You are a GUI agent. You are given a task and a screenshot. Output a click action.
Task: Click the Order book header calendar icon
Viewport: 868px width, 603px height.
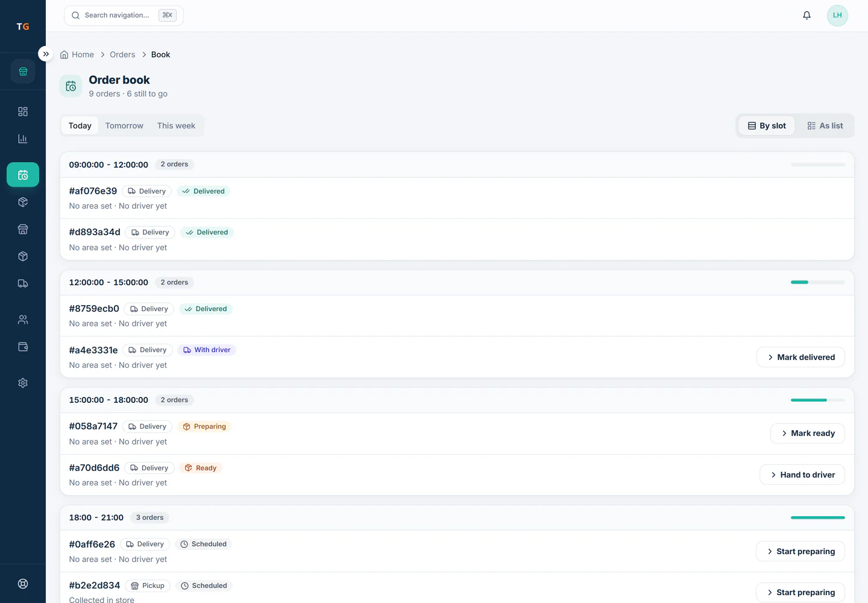[71, 86]
